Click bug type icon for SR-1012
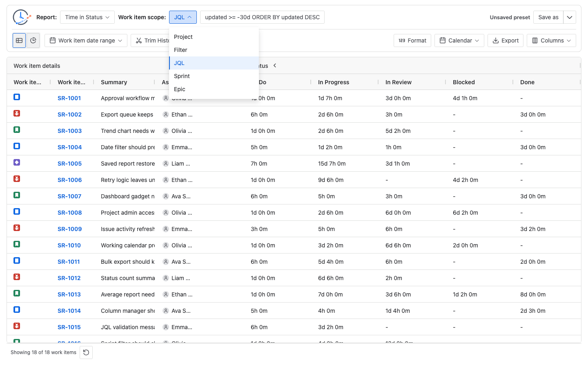Image resolution: width=588 pixels, height=368 pixels. (x=17, y=277)
